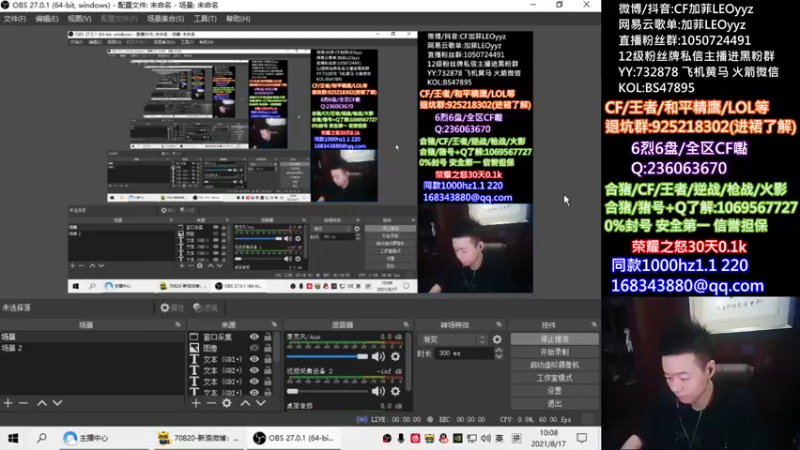Open Windows notification center icon

coord(582,438)
